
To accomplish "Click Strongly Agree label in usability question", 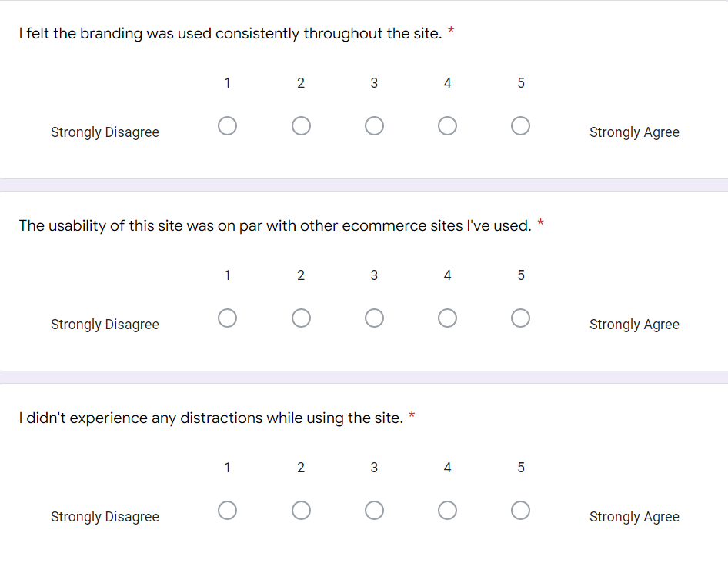I will (x=634, y=325).
